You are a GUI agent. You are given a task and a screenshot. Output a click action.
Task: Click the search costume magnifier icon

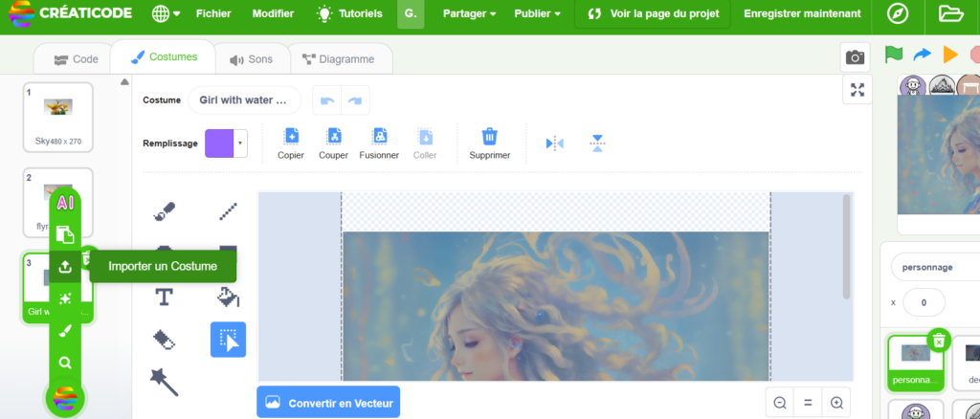click(65, 363)
